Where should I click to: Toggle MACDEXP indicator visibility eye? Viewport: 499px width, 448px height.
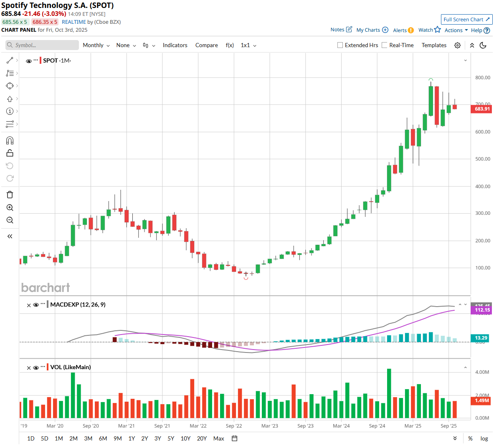[x=36, y=305]
